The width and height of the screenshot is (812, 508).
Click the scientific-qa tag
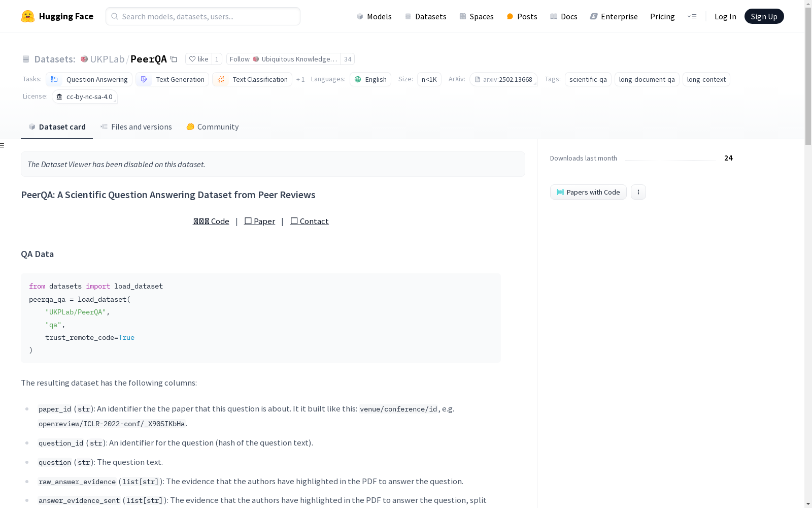click(588, 79)
